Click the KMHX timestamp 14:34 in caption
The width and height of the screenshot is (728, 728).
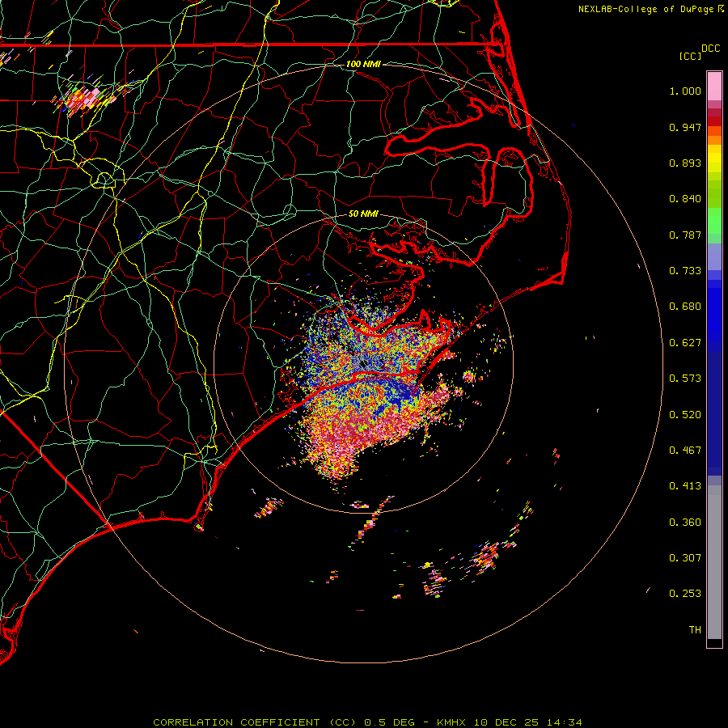click(566, 722)
